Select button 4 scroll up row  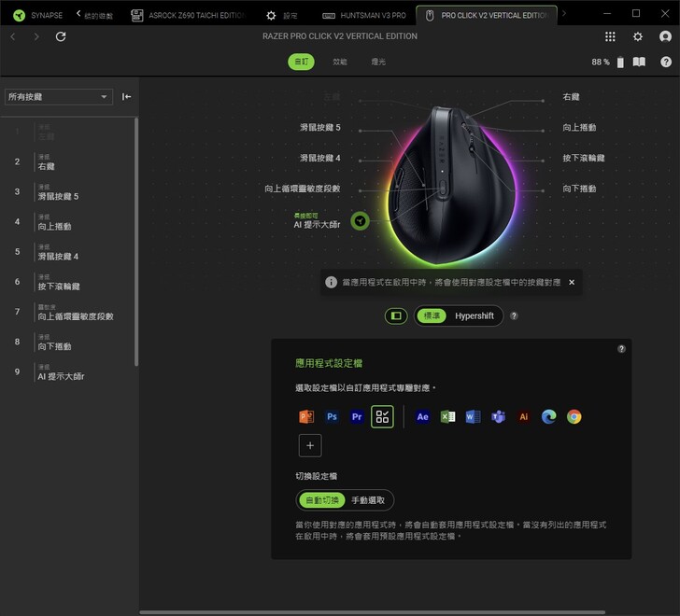pyautogui.click(x=69, y=222)
